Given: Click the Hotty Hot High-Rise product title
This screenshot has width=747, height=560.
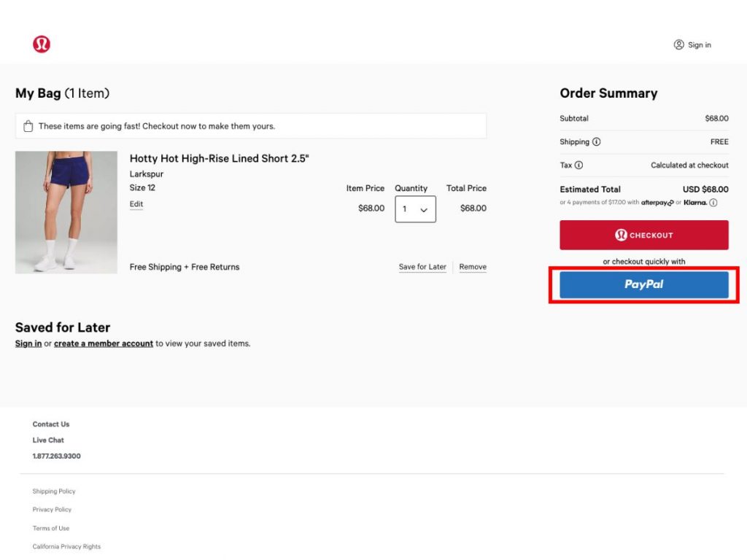Looking at the screenshot, I should [219, 158].
